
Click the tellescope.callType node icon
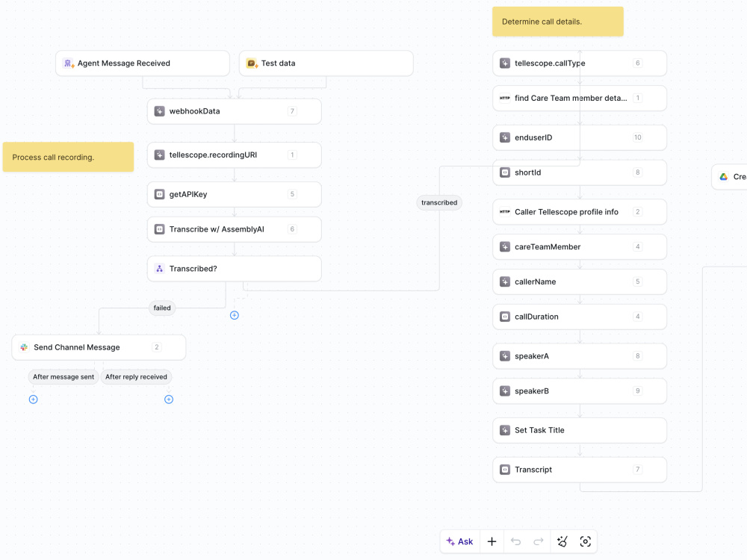[x=505, y=63]
